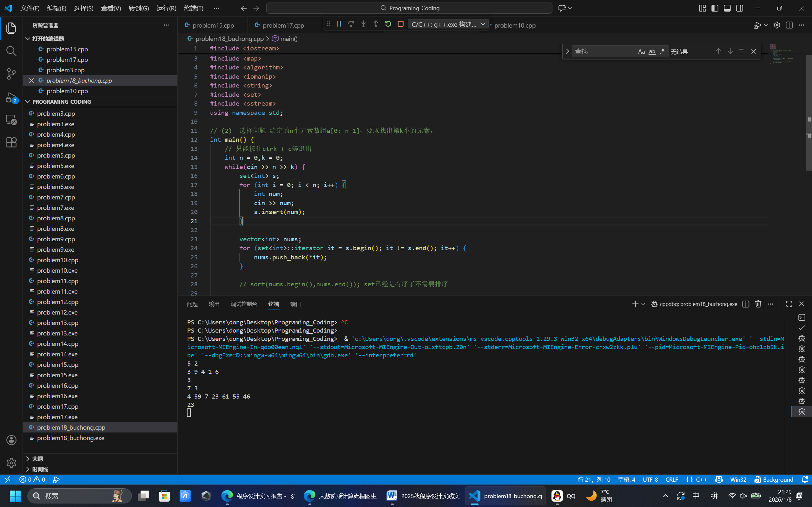Screen dimensions: 812x507
Task: Open the Extensions view icon
Action: 11,142
